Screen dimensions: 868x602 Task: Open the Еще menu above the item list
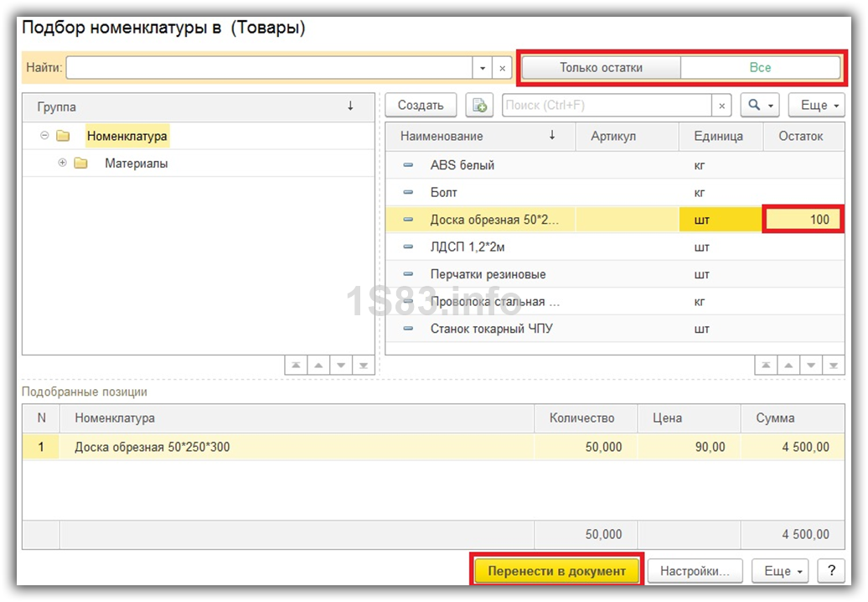pyautogui.click(x=816, y=105)
